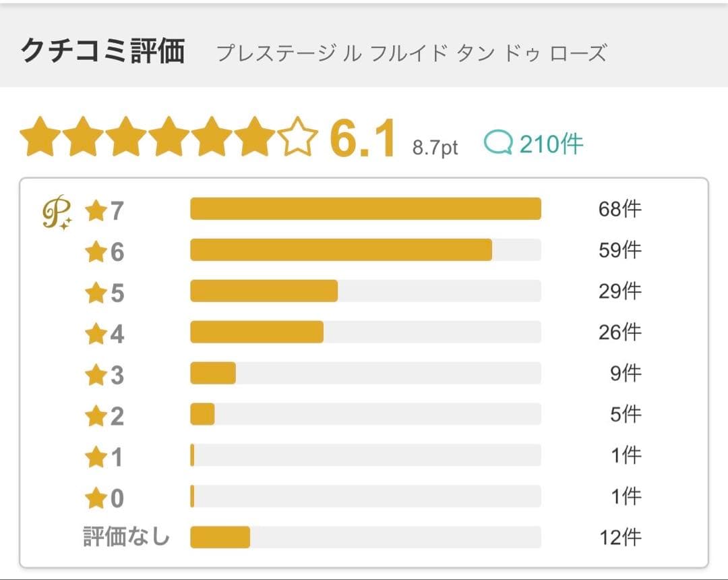Click the 評価なし progress bar
The width and height of the screenshot is (728, 580).
tap(365, 538)
